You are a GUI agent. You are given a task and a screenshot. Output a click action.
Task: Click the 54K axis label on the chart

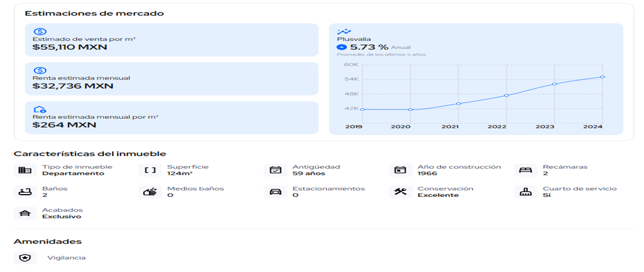(x=351, y=79)
